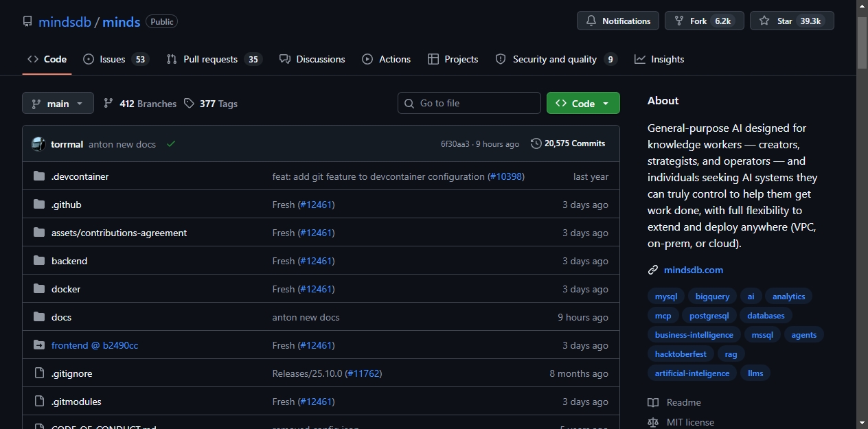Click the torrmal author name
Screen dimensions: 868x429
[67, 144]
